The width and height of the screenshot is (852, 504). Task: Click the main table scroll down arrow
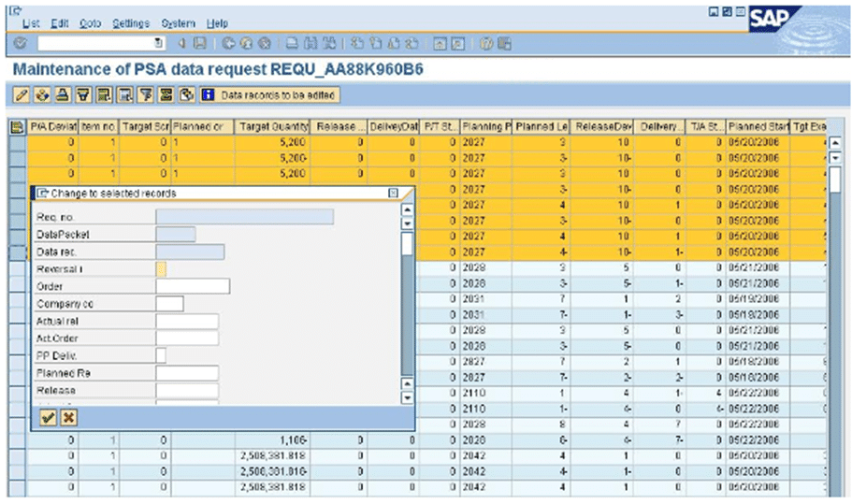(835, 158)
